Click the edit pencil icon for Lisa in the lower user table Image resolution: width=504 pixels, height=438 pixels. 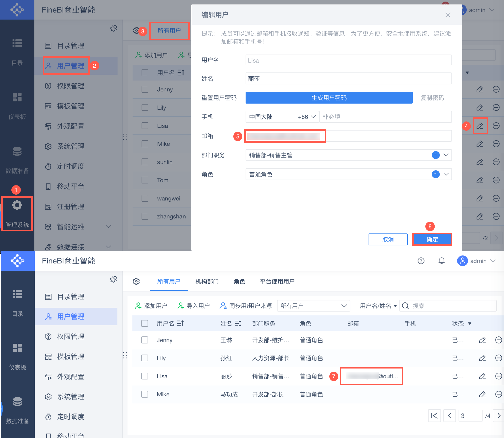click(482, 376)
